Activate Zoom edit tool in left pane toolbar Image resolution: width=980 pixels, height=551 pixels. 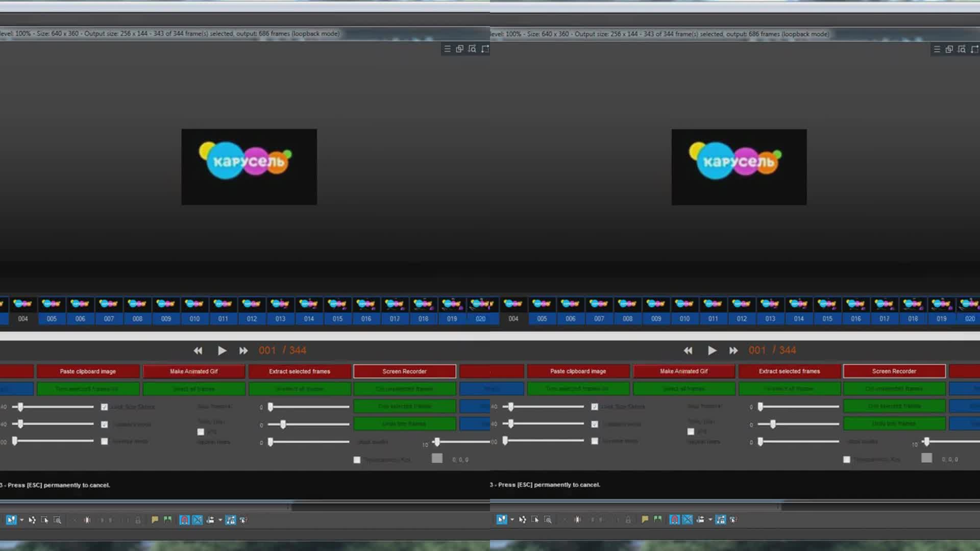coord(58,520)
